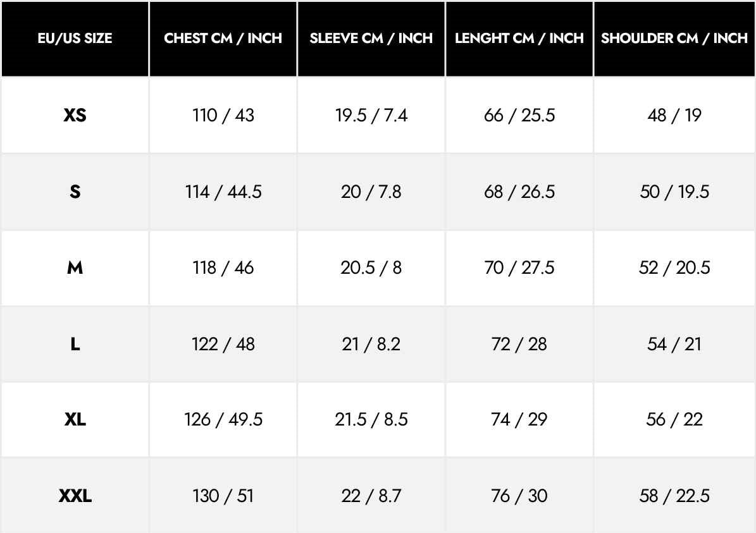Screen dimensions: 756x533
Task: Click the M size row label
Action: (x=75, y=267)
